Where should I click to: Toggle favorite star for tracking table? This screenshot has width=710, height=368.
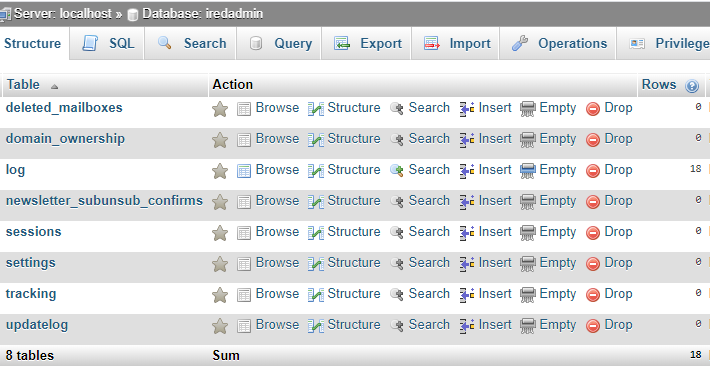pos(220,295)
